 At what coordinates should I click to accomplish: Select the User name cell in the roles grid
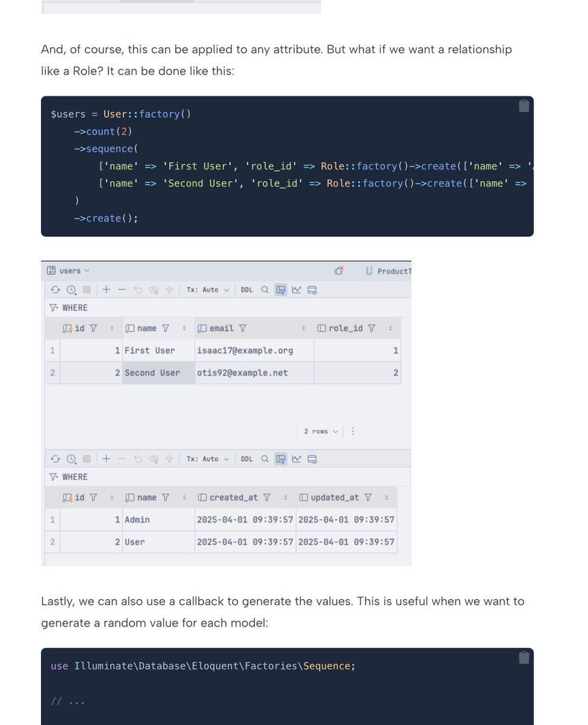tap(159, 542)
